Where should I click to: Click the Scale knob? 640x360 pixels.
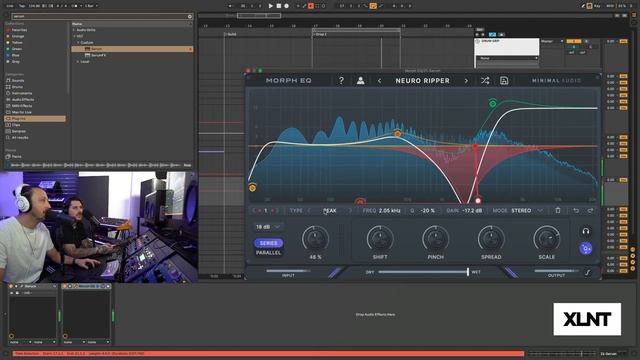pyautogui.click(x=547, y=239)
